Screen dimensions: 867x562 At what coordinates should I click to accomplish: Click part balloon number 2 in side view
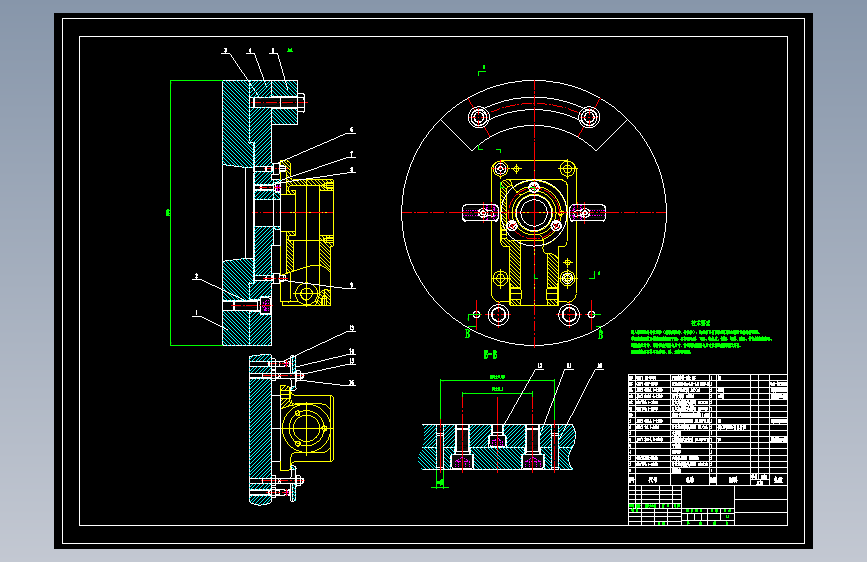point(196,276)
